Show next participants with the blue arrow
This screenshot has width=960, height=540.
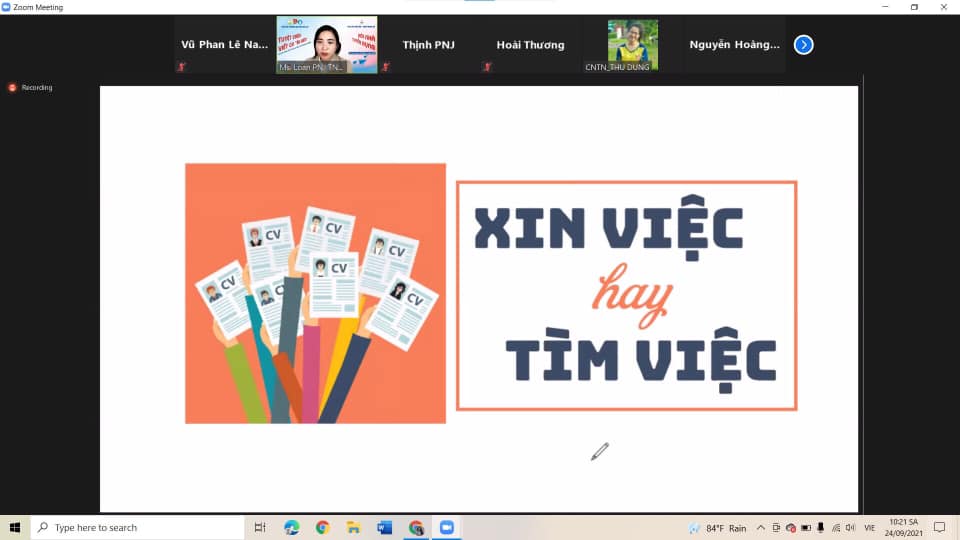(803, 45)
